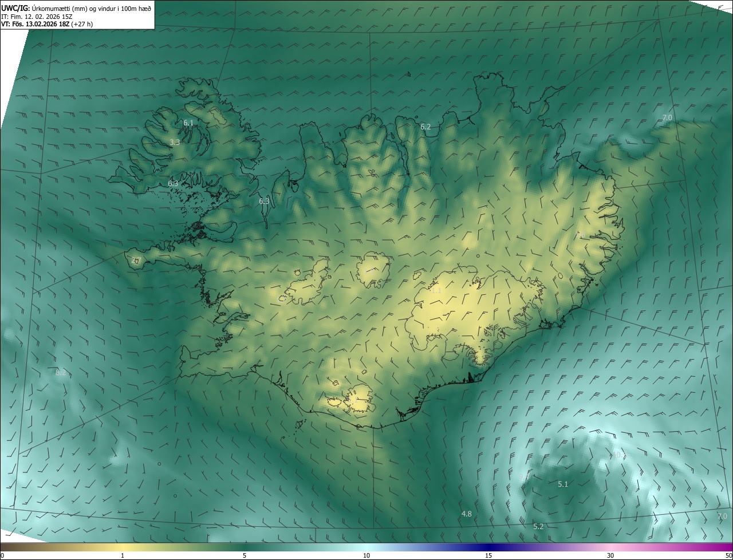The image size is (733, 560).
Task: Click the colour scale tick label 15
Action: (488, 555)
